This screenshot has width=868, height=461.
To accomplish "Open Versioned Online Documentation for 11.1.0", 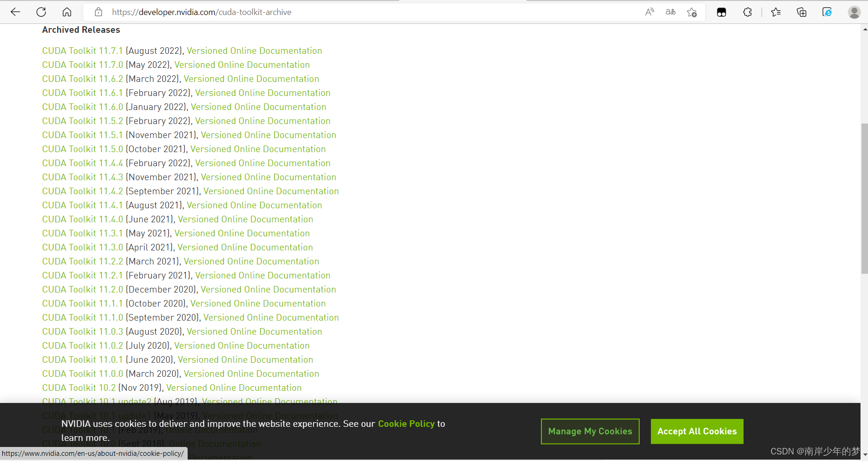I will [271, 317].
